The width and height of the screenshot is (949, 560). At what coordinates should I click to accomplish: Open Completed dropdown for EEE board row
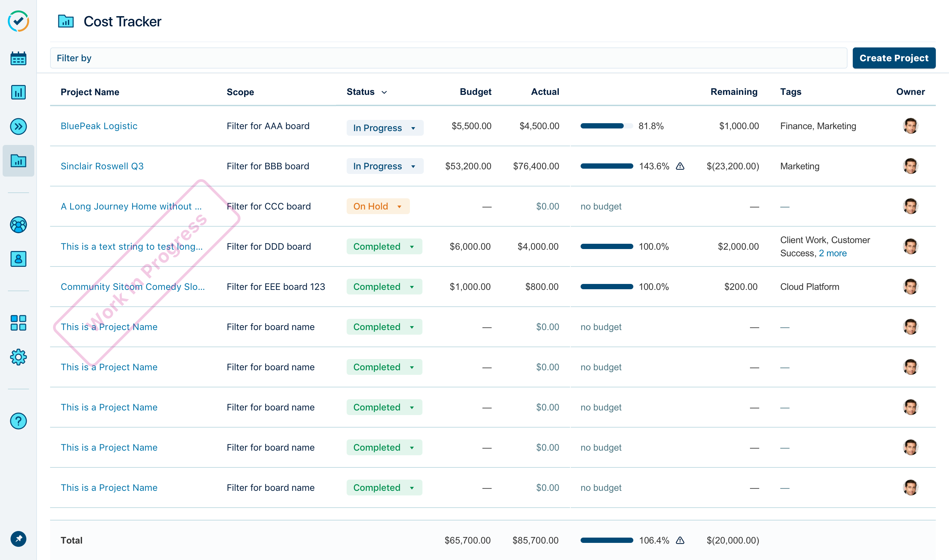[x=384, y=287]
